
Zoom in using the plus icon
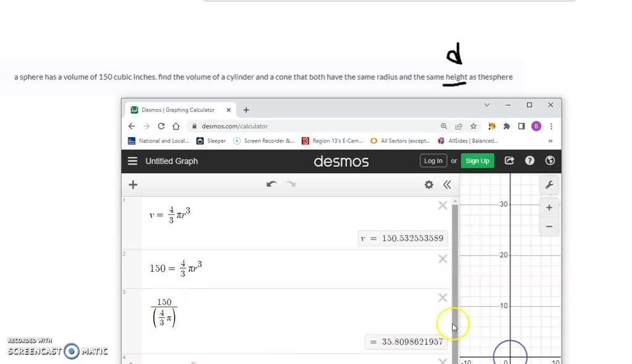pyautogui.click(x=549, y=207)
